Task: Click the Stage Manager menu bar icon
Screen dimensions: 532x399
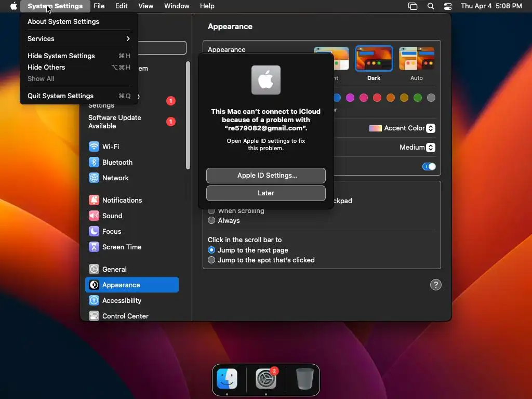Action: (413, 6)
